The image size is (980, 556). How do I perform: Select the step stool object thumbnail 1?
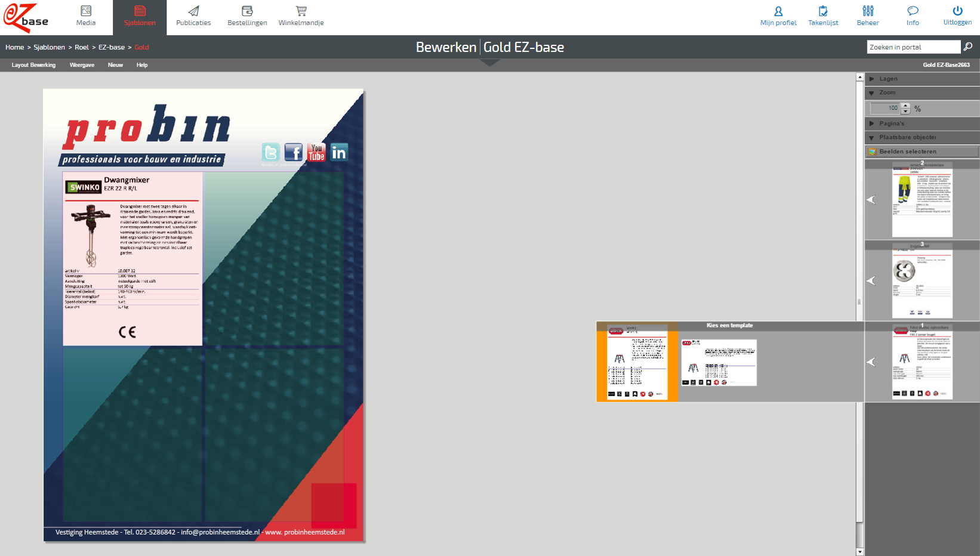pyautogui.click(x=922, y=362)
